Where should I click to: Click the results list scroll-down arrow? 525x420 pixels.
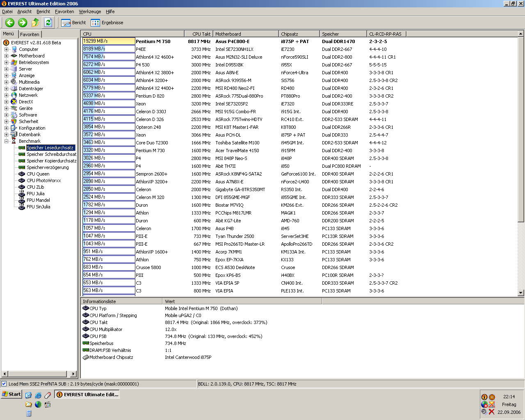(x=521, y=293)
